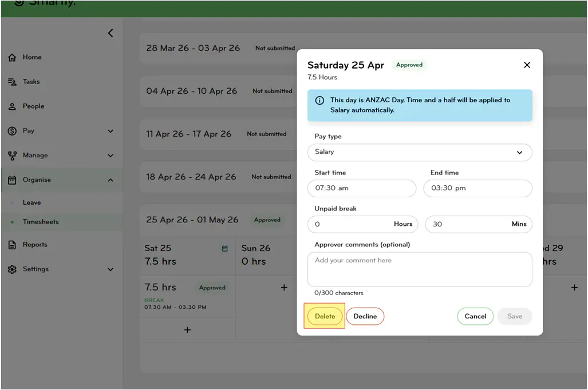Viewport: 588px width, 390px height.
Task: Click the Home house icon
Action: (x=12, y=57)
